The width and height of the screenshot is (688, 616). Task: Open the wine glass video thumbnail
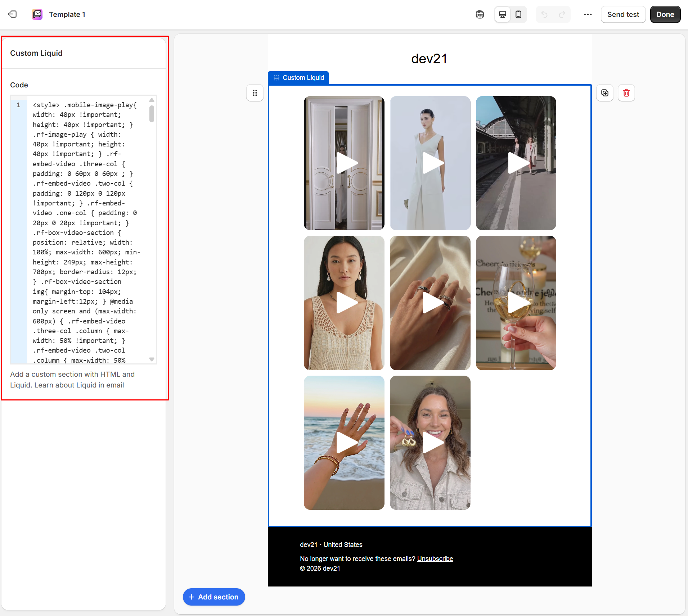[516, 303]
